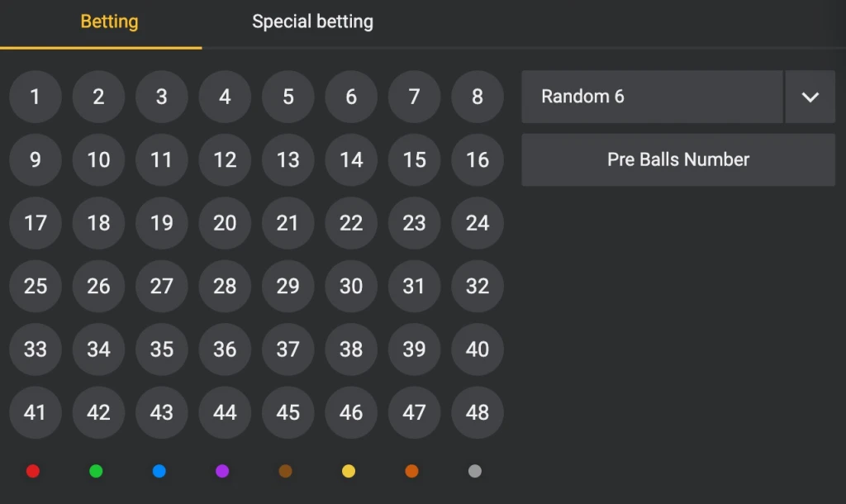This screenshot has height=504, width=846.
Task: Switch to the Special betting tab
Action: click(312, 22)
